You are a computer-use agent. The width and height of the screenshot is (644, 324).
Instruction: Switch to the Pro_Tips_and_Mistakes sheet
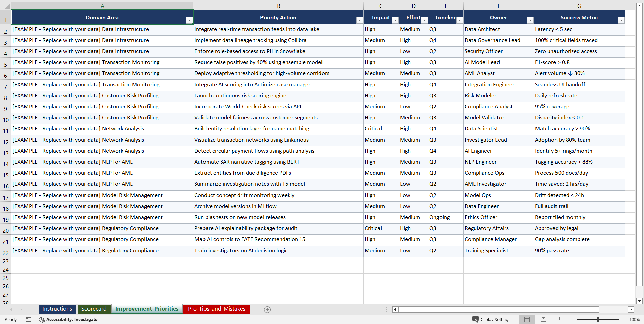[x=216, y=309]
